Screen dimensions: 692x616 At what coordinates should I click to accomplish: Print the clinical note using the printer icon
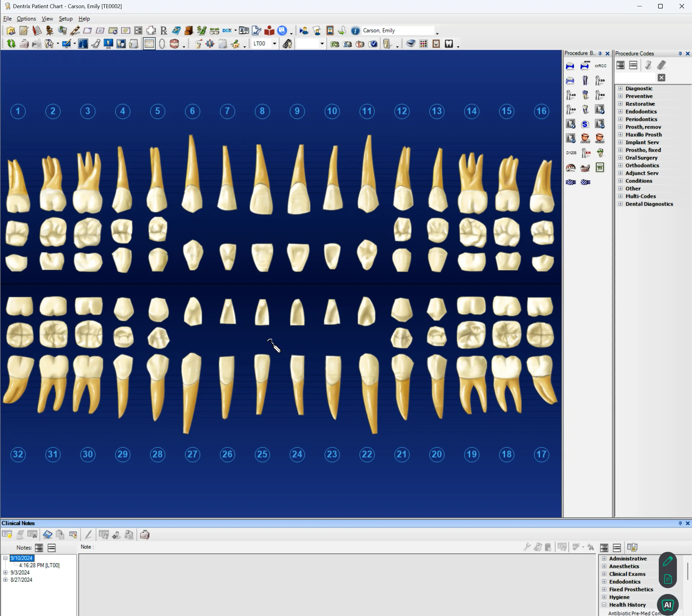[x=145, y=535]
